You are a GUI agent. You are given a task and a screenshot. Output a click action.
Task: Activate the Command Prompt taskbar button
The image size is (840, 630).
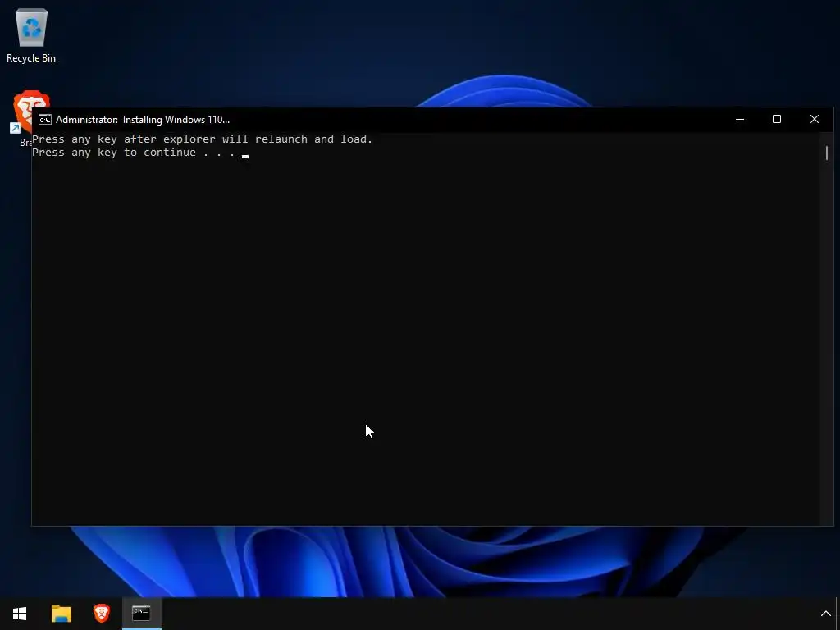pyautogui.click(x=141, y=614)
